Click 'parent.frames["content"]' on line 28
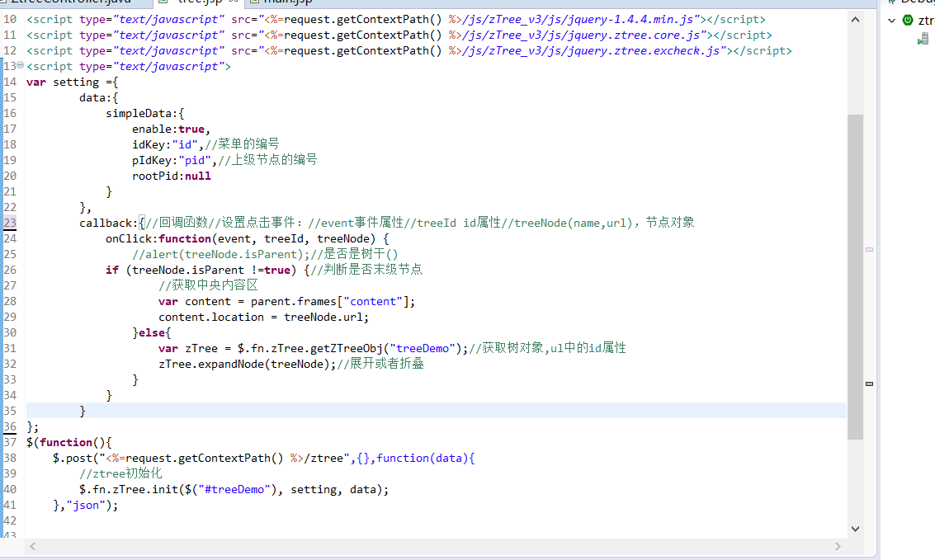Image resolution: width=935 pixels, height=560 pixels. pyautogui.click(x=330, y=302)
